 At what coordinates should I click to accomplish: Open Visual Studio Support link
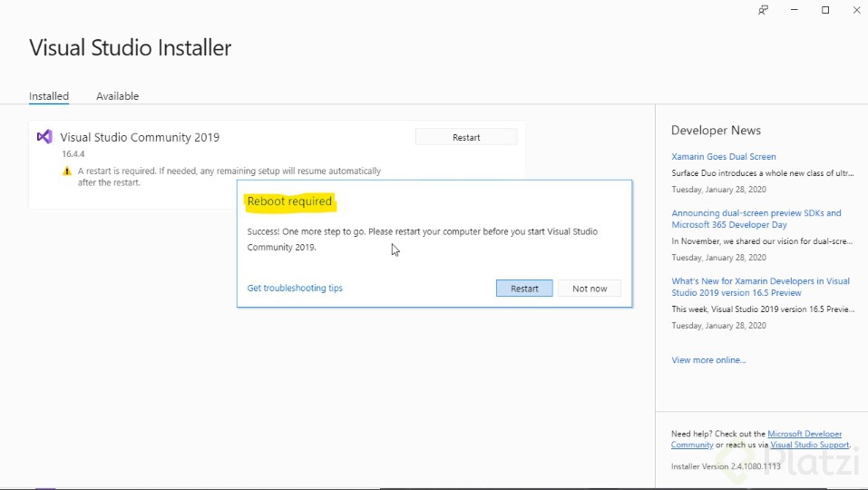point(809,445)
